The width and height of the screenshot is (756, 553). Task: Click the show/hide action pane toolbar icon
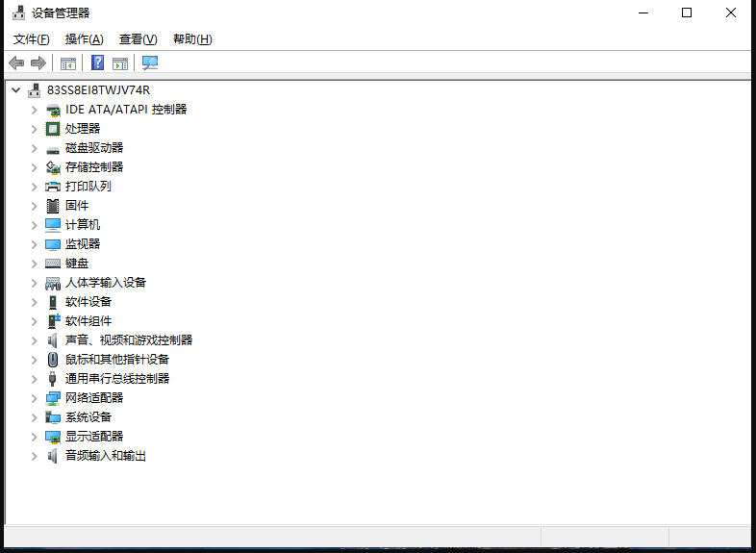[120, 63]
